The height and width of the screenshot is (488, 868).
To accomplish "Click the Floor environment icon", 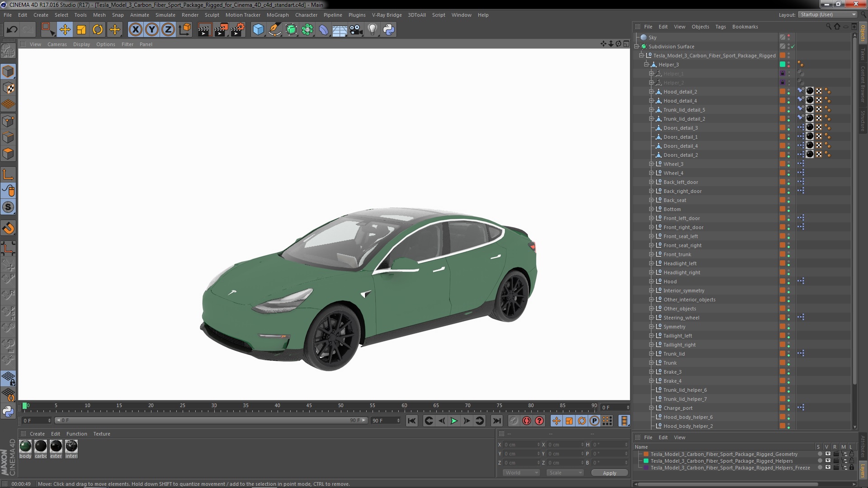I will (340, 30).
